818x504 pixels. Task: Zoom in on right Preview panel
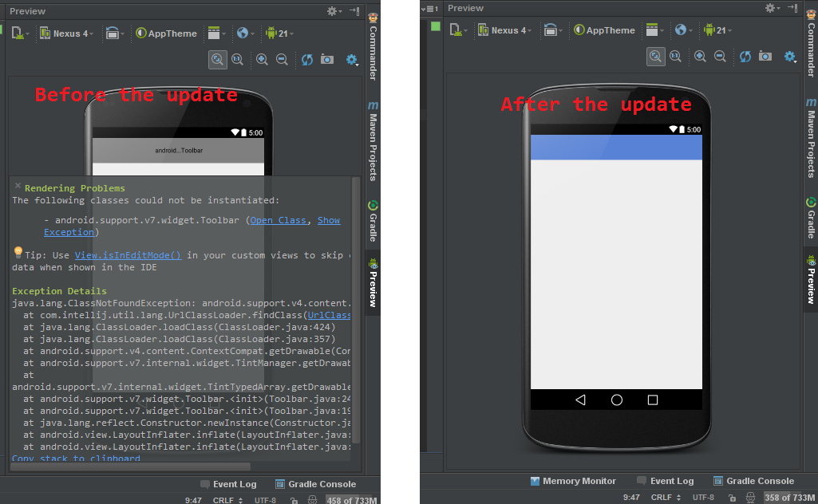point(700,57)
